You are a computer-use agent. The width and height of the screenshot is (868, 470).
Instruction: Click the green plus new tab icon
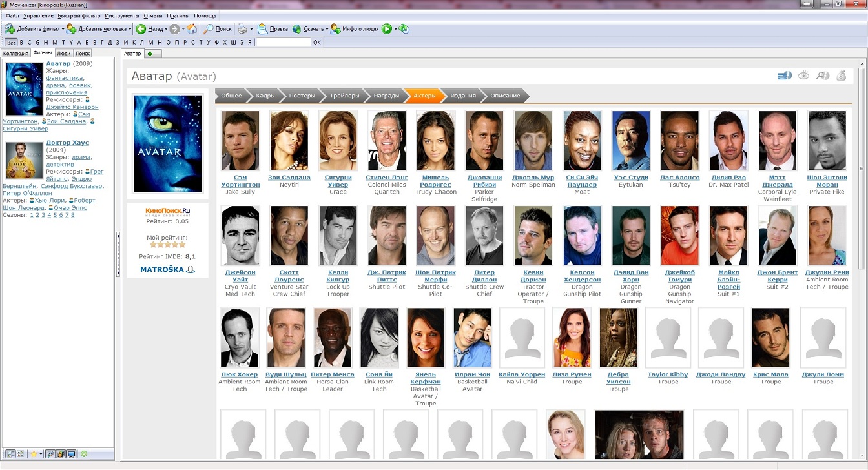pyautogui.click(x=150, y=54)
